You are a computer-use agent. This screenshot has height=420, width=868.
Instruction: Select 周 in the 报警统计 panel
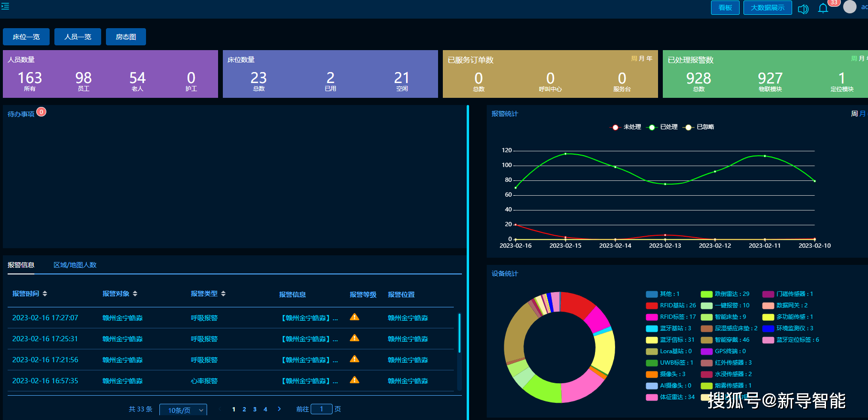854,114
